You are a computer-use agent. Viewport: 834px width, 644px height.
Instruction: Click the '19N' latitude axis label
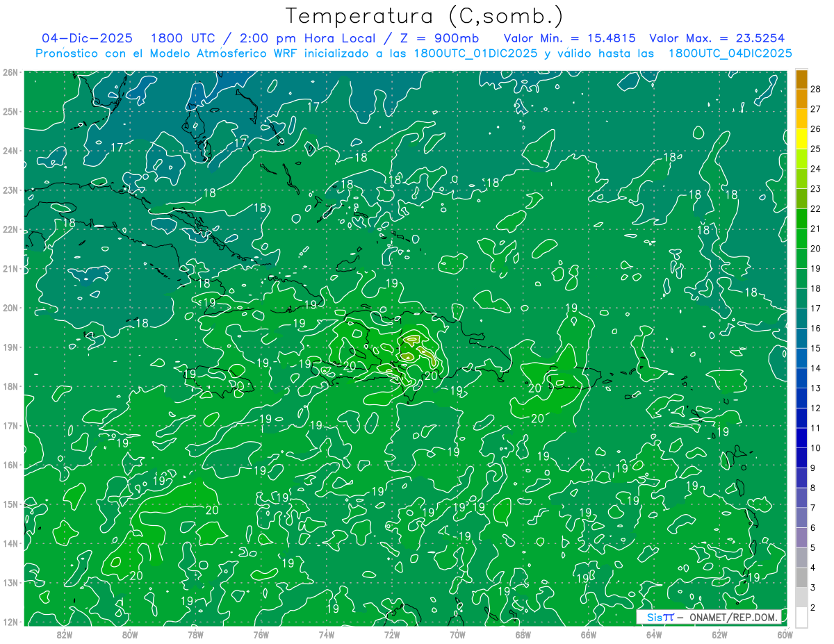(x=10, y=347)
